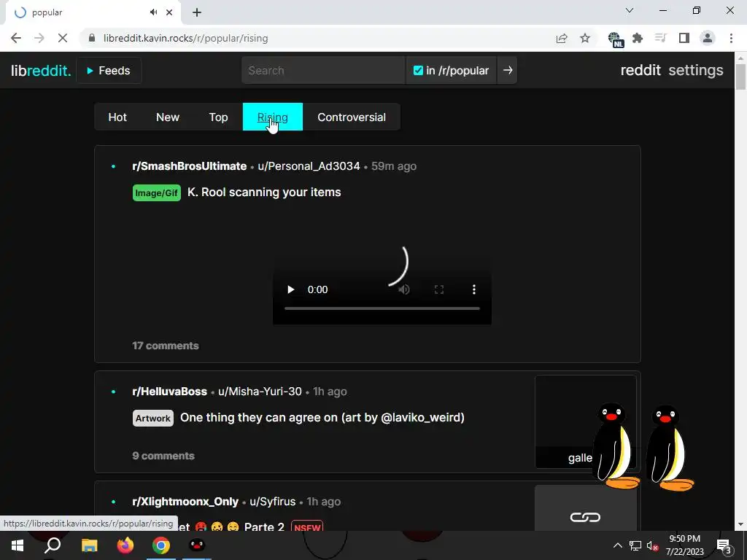Close the popular tab
Image resolution: width=747 pixels, height=560 pixels.
(169, 12)
